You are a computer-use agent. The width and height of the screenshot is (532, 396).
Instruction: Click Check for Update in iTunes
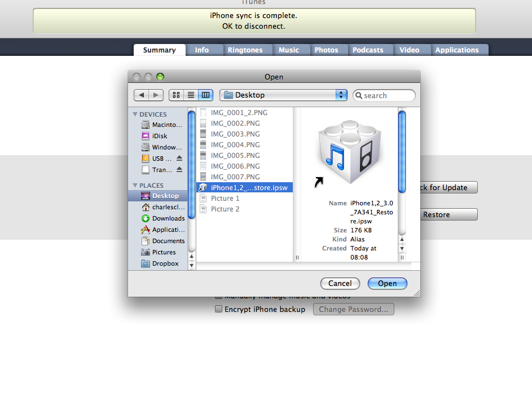click(x=449, y=187)
